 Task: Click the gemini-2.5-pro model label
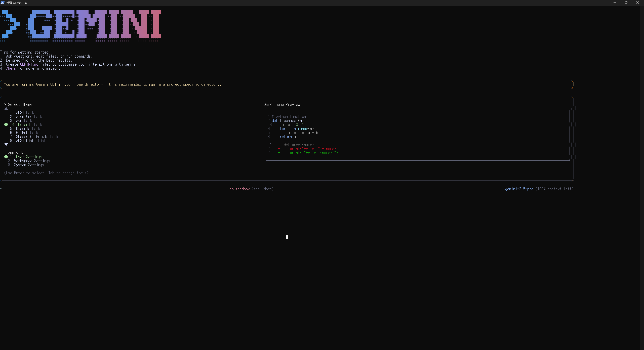[519, 189]
